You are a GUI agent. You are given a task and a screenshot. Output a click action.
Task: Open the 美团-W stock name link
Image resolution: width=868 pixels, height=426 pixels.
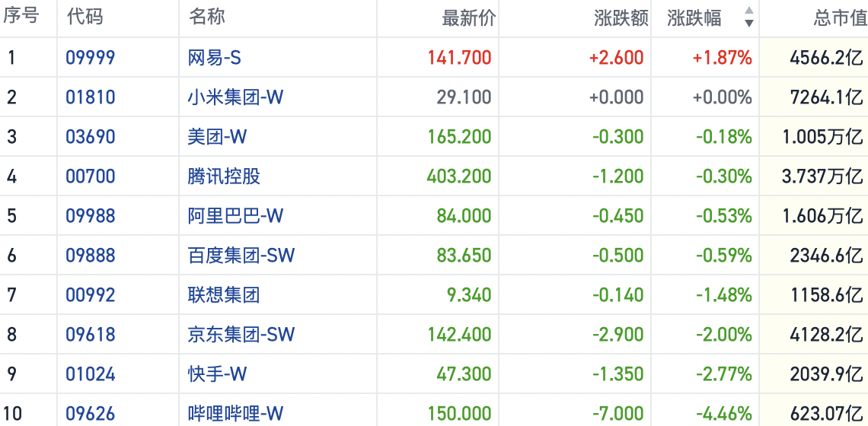tap(217, 137)
